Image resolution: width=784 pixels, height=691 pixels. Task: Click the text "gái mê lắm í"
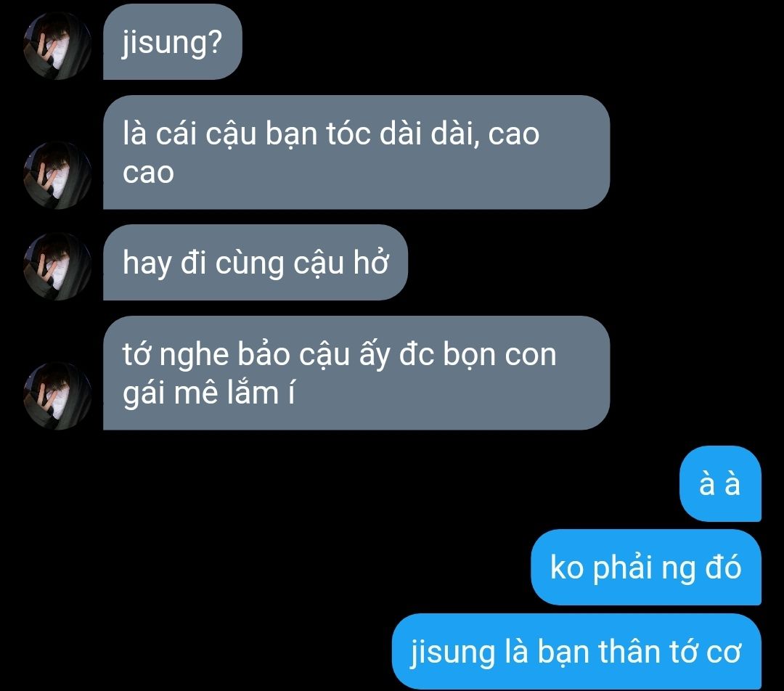209,393
